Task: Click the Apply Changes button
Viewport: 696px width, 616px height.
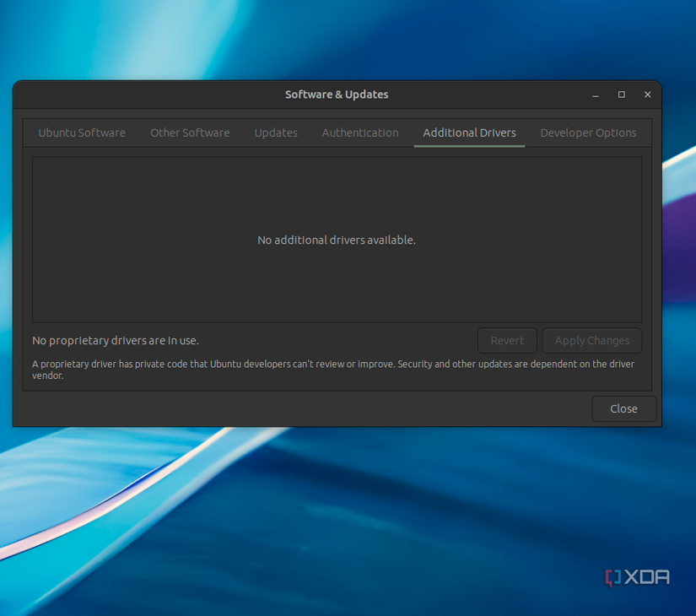Action: [591, 341]
